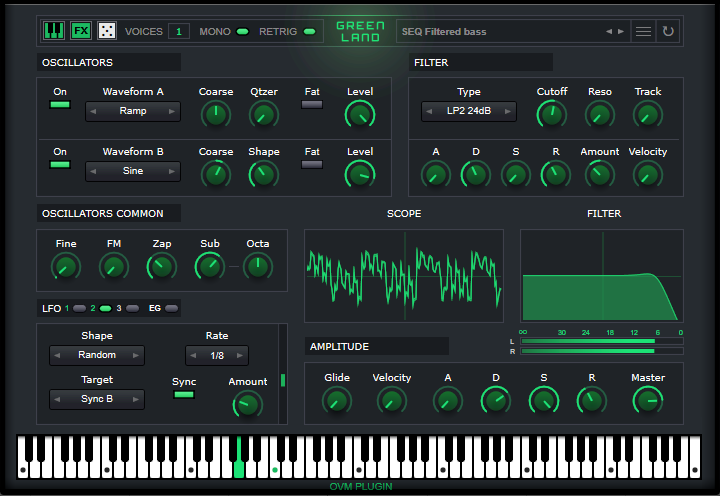Click the filter Cutoff knob
The height and width of the screenshot is (496, 720).
[551, 115]
